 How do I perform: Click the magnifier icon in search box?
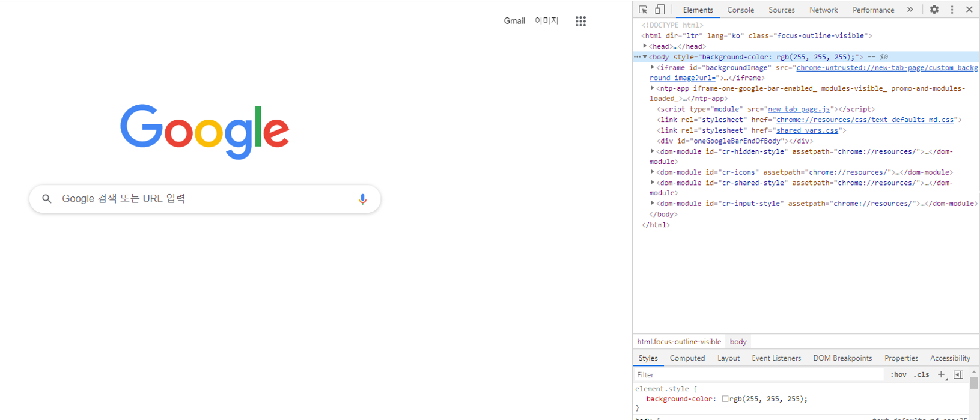coord(47,199)
